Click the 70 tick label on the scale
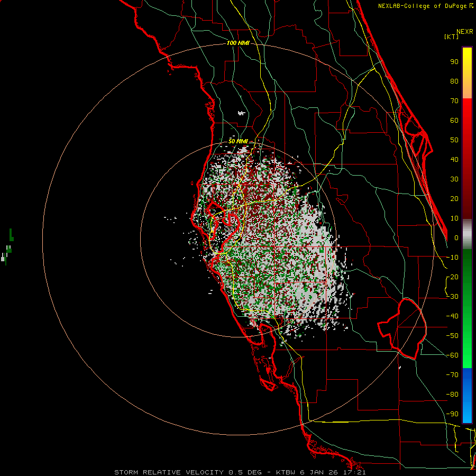Image resolution: width=476 pixels, height=476 pixels. tap(454, 101)
